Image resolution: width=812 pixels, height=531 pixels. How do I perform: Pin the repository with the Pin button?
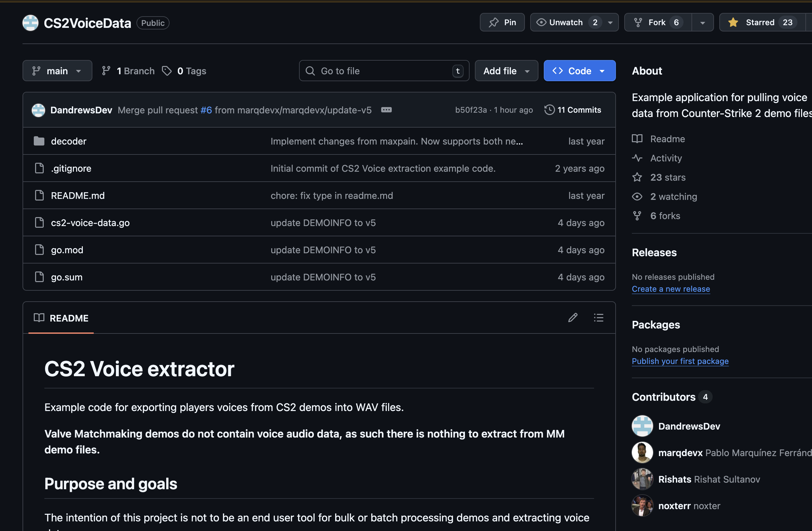[x=502, y=23]
